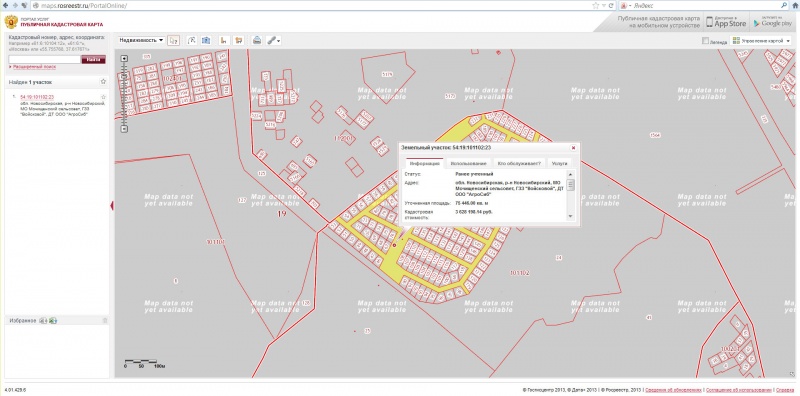Open the Сведения об обновлениях link
Screen dimensions: 800x396
tap(673, 390)
